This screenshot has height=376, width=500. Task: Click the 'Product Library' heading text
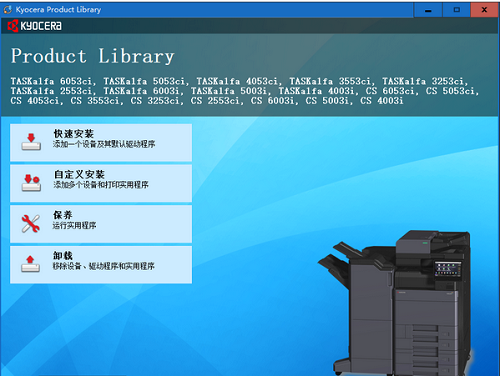click(93, 56)
